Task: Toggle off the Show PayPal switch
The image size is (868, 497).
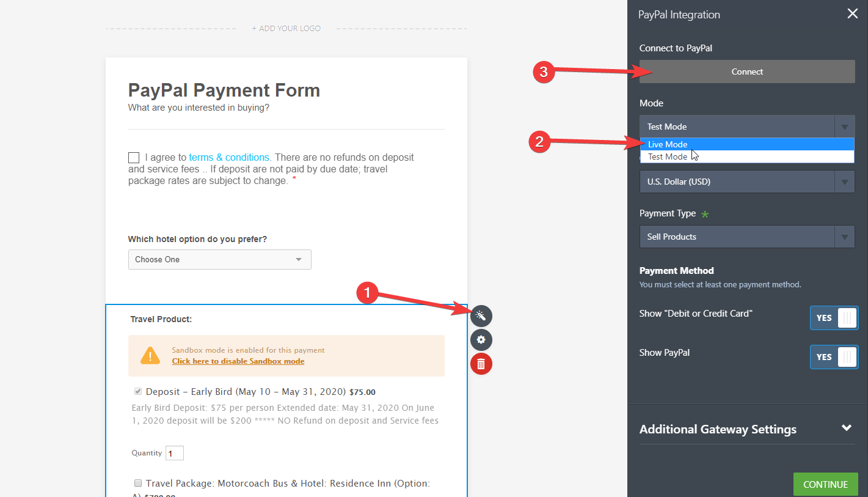Action: pos(834,357)
